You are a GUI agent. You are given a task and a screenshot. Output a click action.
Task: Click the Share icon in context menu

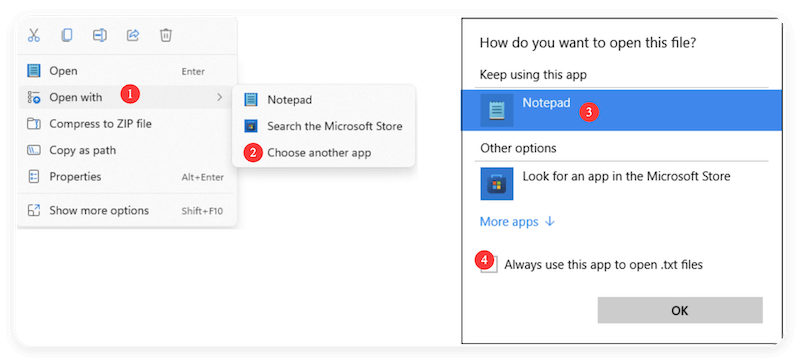click(x=133, y=35)
